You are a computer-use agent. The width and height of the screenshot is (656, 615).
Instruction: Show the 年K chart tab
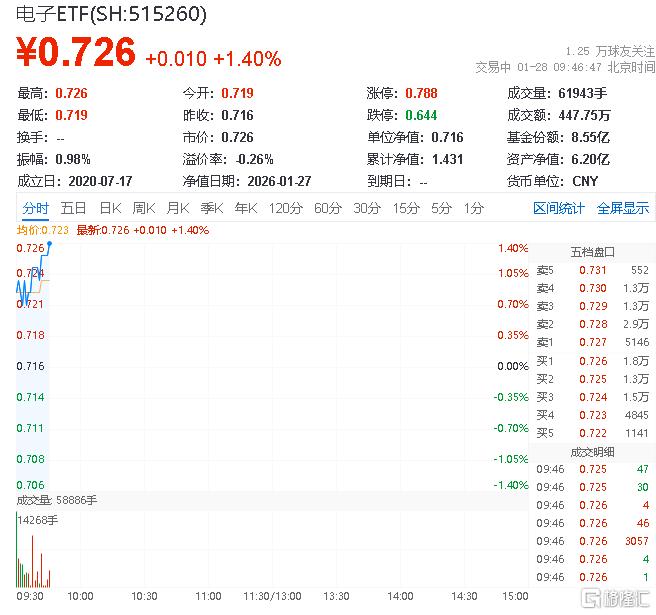coord(246,208)
